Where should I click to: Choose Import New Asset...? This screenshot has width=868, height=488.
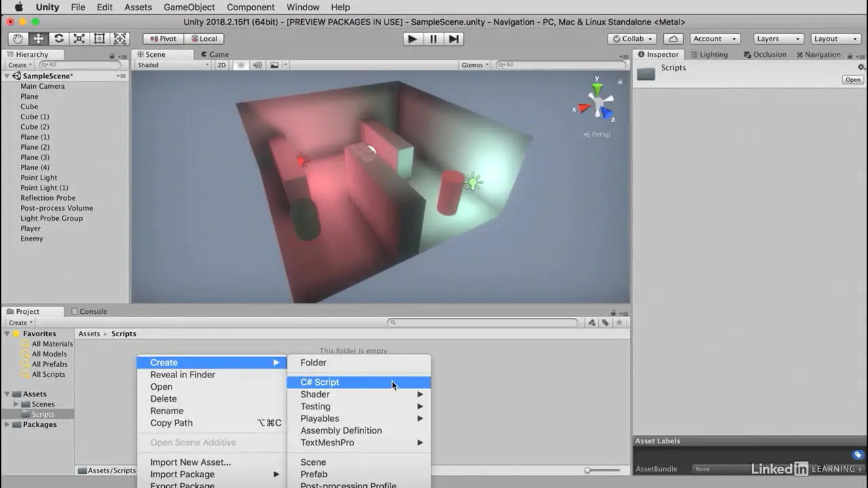coord(212,462)
